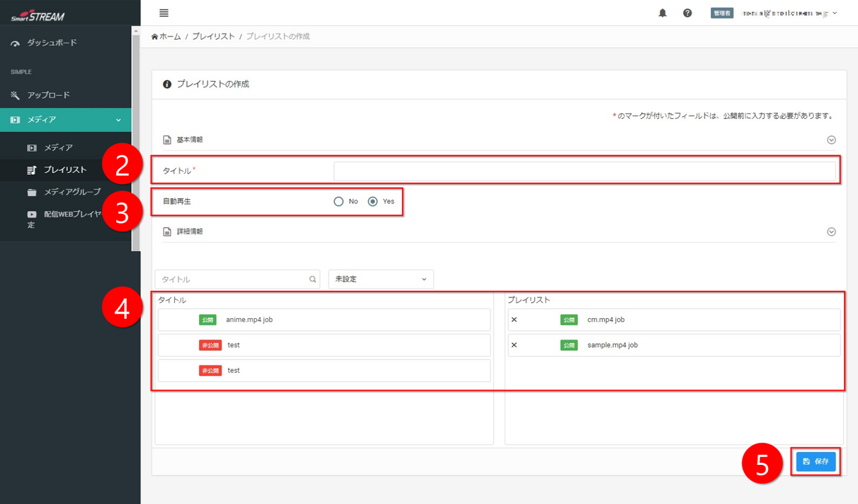Image resolution: width=858 pixels, height=504 pixels.
Task: Select Yes for auto play
Action: pos(373,201)
